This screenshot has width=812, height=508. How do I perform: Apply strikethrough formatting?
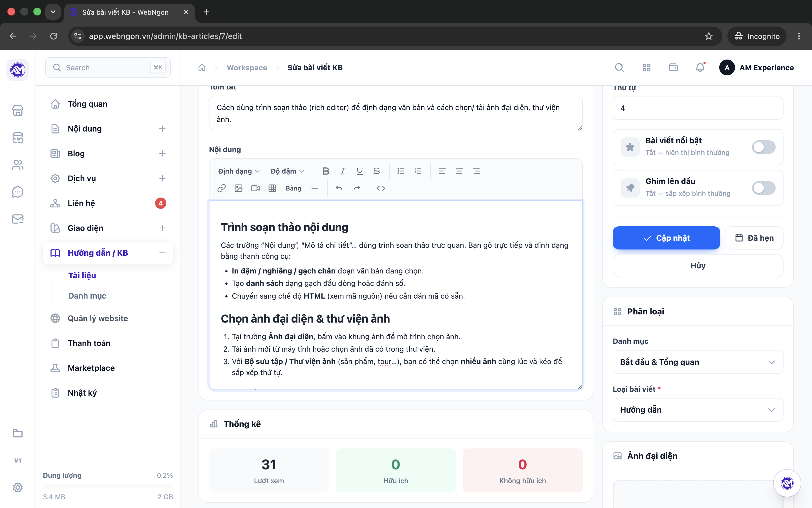pos(376,171)
